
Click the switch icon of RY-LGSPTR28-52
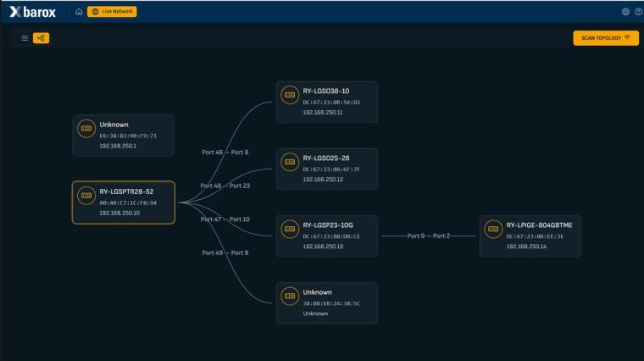coord(86,196)
